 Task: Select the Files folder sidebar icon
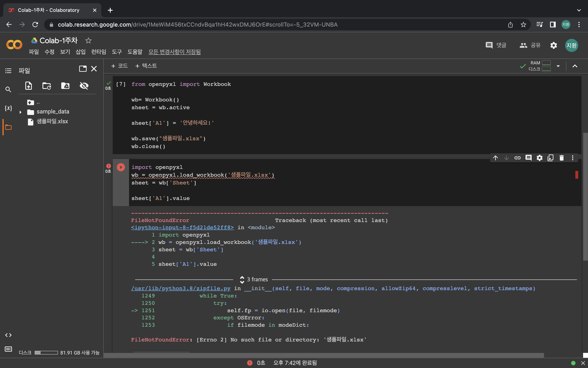[8, 127]
